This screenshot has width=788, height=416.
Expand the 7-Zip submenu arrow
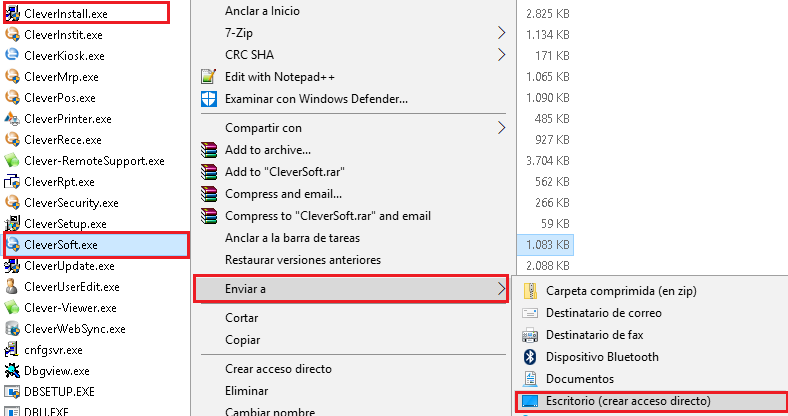pos(502,33)
